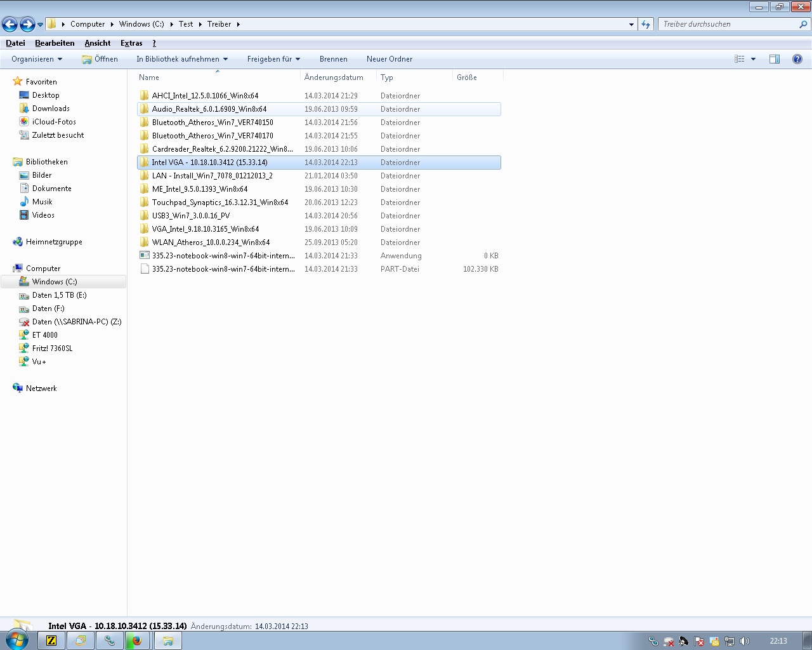Expand In Bibliothek aufnehmen dropdown
This screenshot has height=650, width=812.
point(182,59)
